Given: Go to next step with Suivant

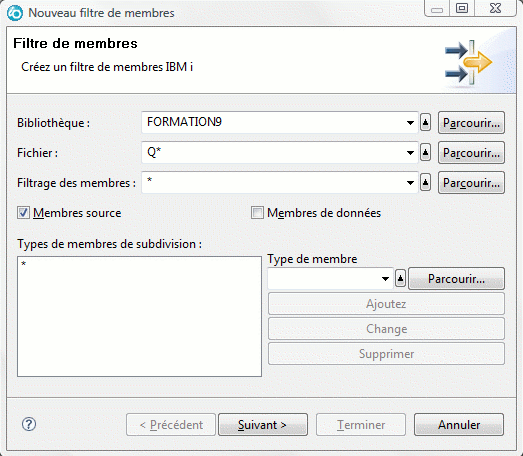Looking at the screenshot, I should tap(263, 425).
